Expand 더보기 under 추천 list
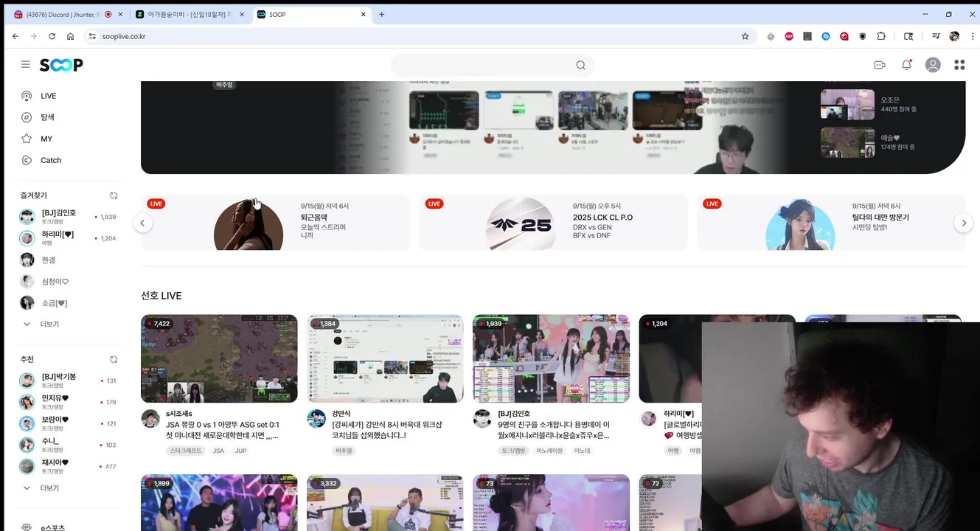The width and height of the screenshot is (980, 531). point(41,488)
